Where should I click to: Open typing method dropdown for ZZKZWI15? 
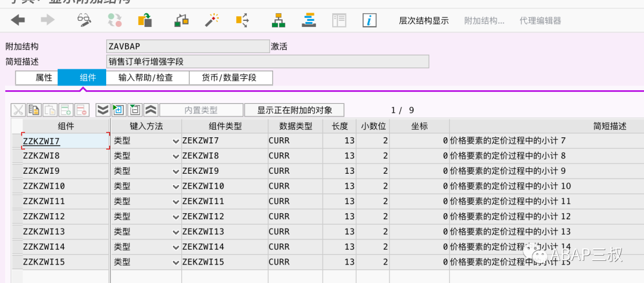pos(176,263)
